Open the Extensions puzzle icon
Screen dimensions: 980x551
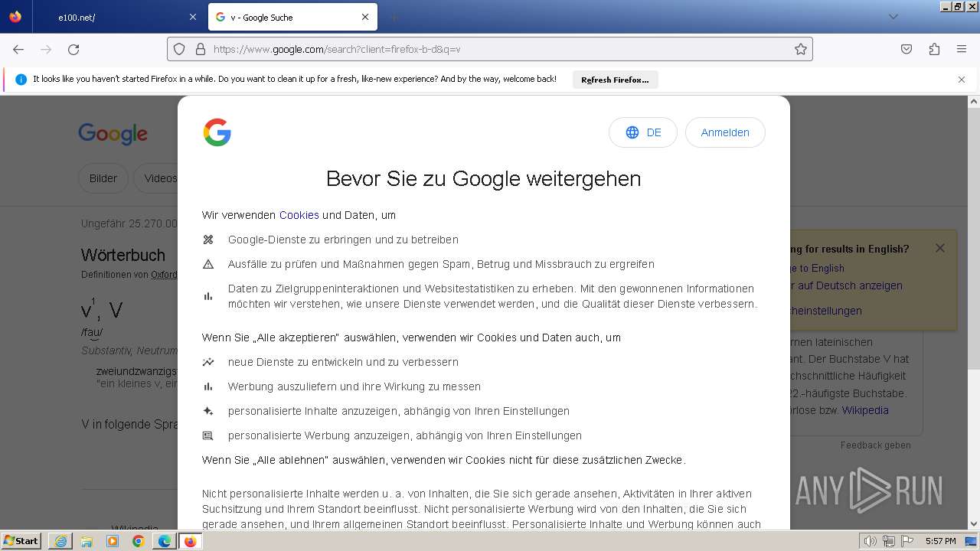pyautogui.click(x=934, y=49)
